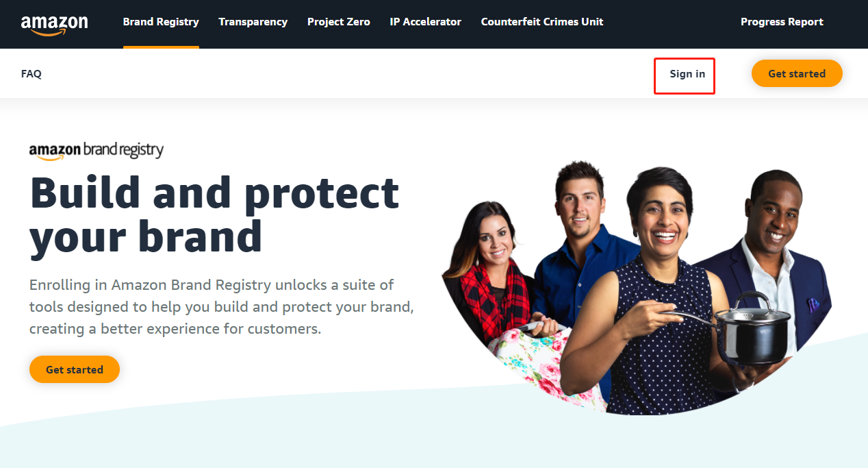Open Counterfeit Crimes Unit page
This screenshot has width=868, height=468.
542,22
